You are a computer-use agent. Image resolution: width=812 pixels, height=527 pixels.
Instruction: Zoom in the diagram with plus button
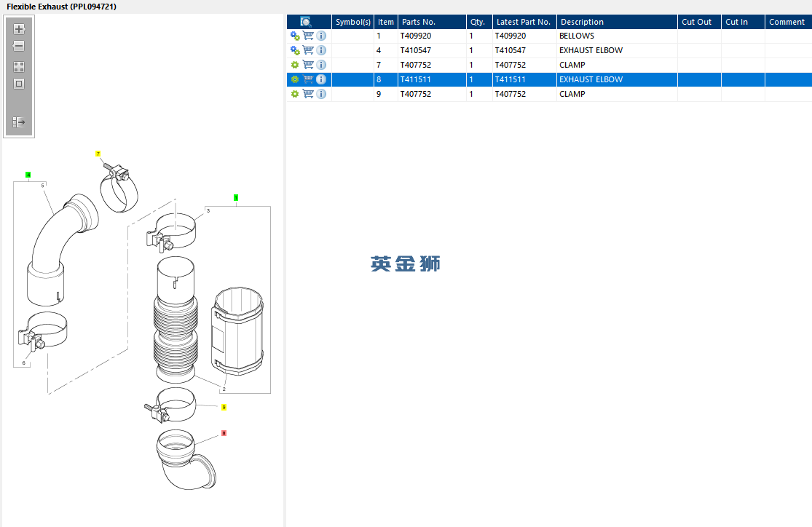point(19,29)
